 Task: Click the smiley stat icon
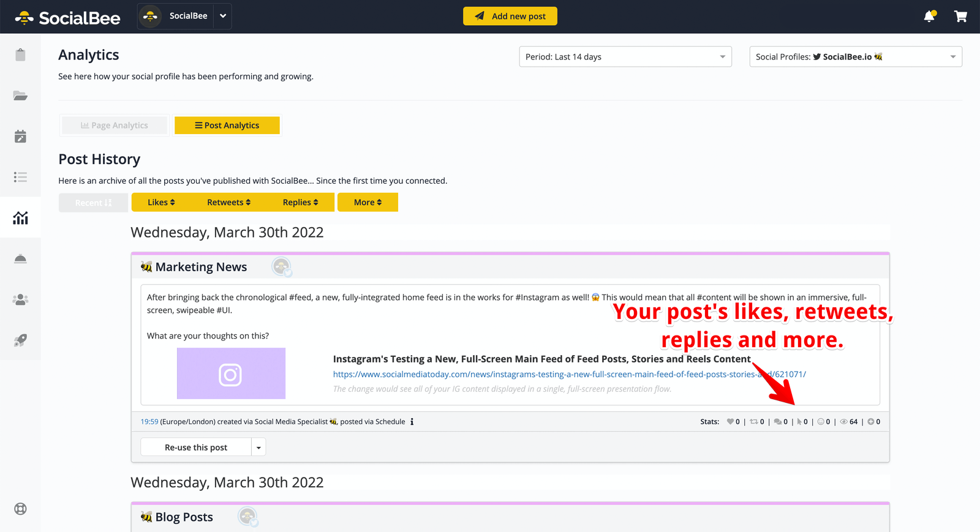(821, 421)
